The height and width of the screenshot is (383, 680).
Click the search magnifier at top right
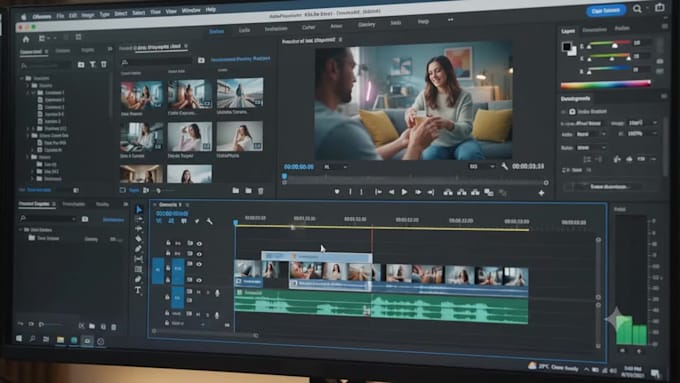pos(637,9)
